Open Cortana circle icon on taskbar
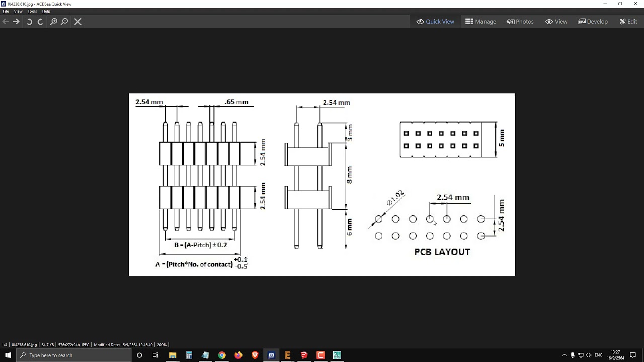This screenshot has width=644, height=362. pos(139,355)
